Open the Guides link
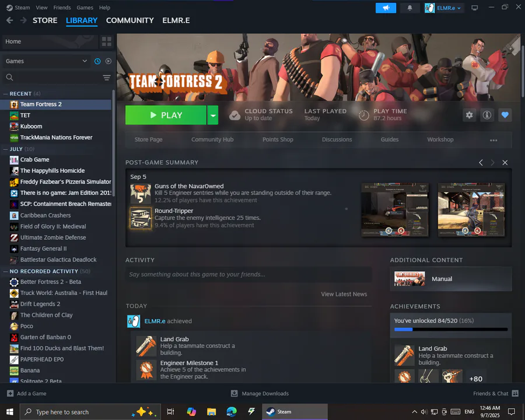525x420 pixels. [390, 139]
